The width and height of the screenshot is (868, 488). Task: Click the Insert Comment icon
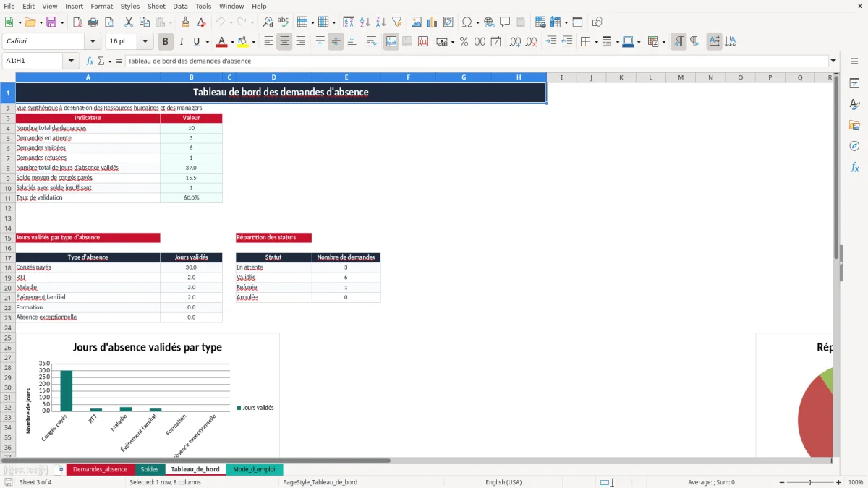505,22
